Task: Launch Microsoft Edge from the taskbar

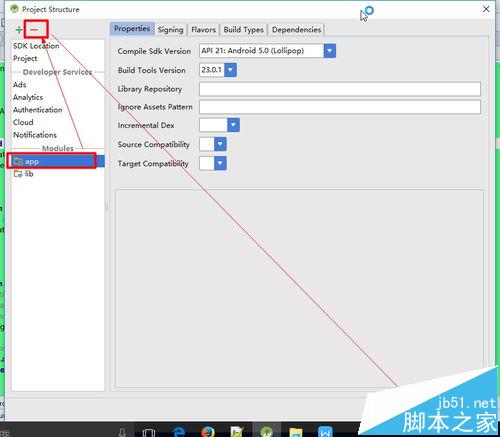Action: point(179,432)
